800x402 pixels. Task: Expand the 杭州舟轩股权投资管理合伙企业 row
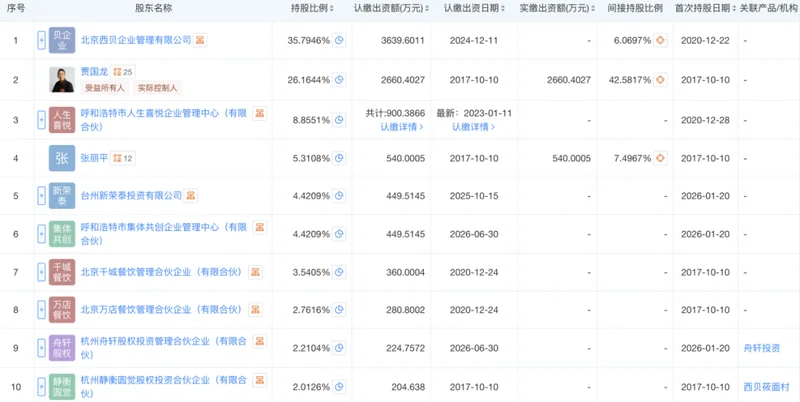click(x=41, y=349)
